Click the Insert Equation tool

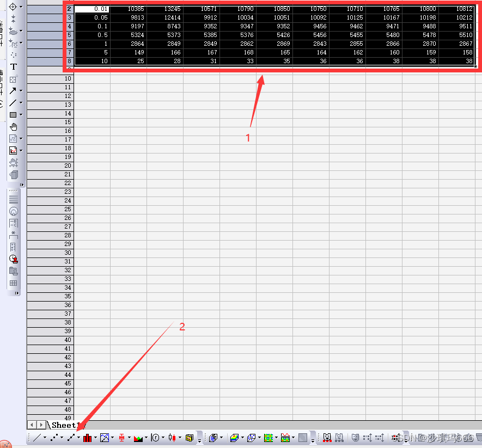coord(13,139)
